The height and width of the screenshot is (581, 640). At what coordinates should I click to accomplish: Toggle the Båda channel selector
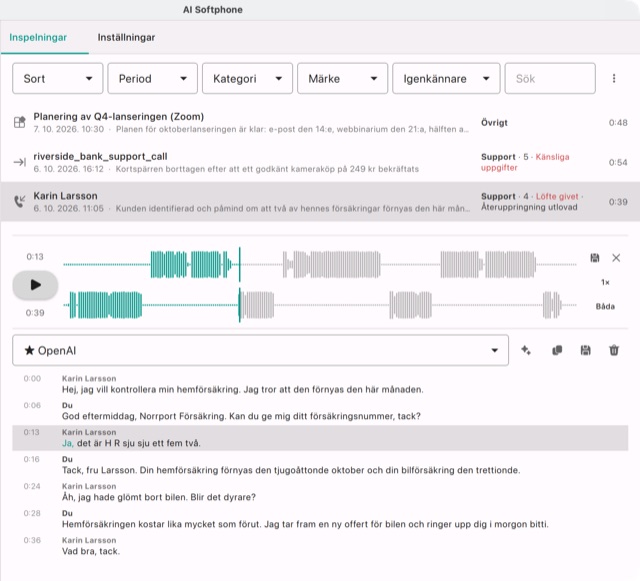605,306
